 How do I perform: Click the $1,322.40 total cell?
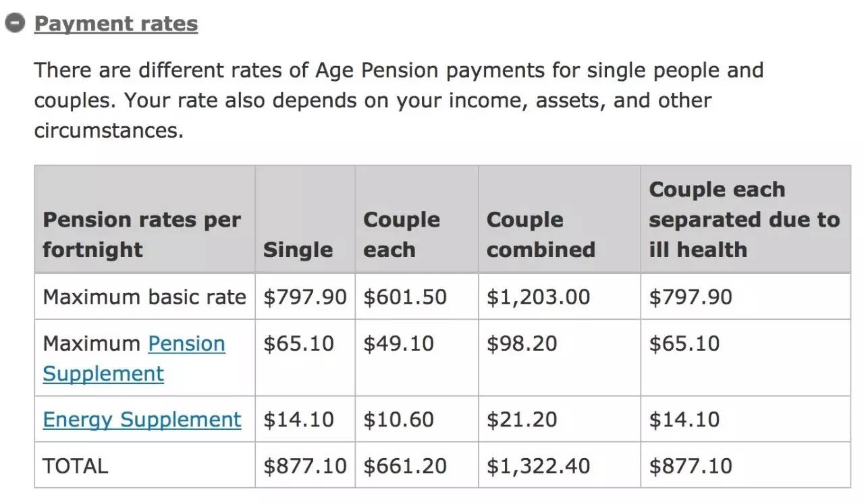click(x=538, y=466)
